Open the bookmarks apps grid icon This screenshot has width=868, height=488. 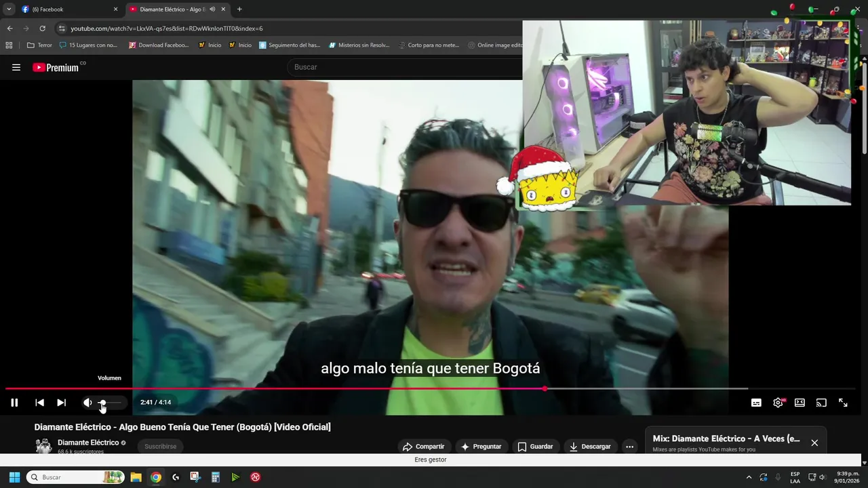pyautogui.click(x=9, y=45)
